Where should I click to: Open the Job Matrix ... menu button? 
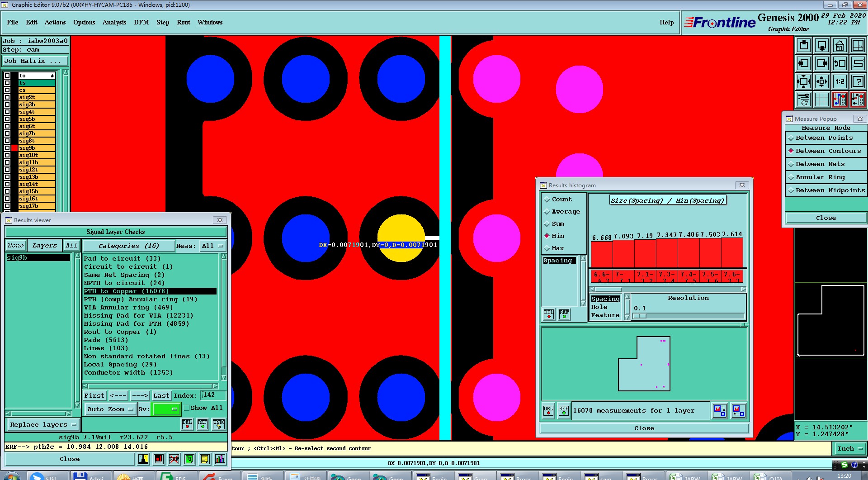click(x=35, y=61)
